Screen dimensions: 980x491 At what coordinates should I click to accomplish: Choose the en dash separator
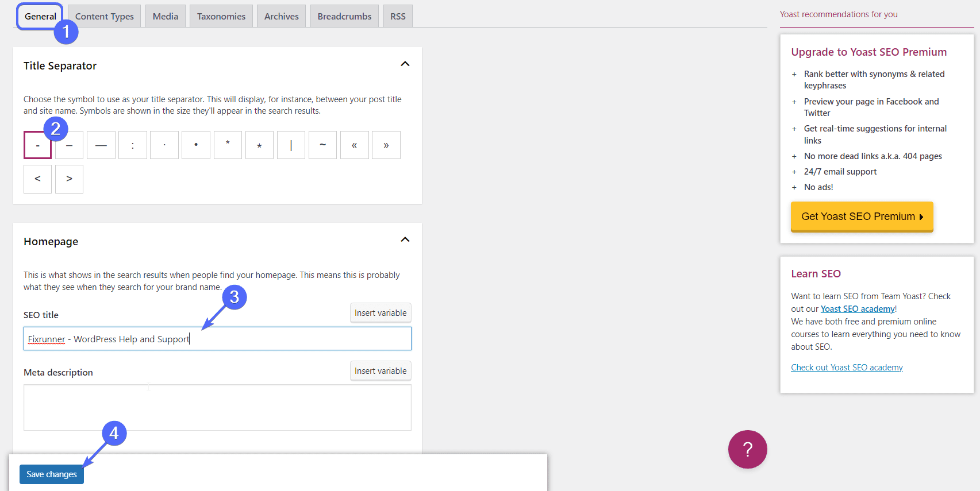coord(70,145)
